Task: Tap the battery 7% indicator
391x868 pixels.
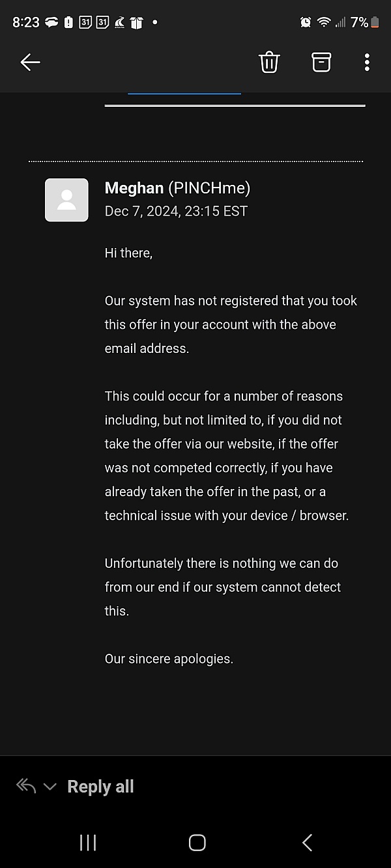Action: 364,22
